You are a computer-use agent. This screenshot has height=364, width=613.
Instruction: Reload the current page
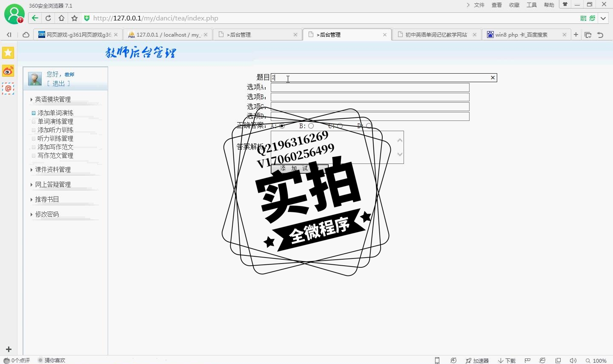click(48, 18)
